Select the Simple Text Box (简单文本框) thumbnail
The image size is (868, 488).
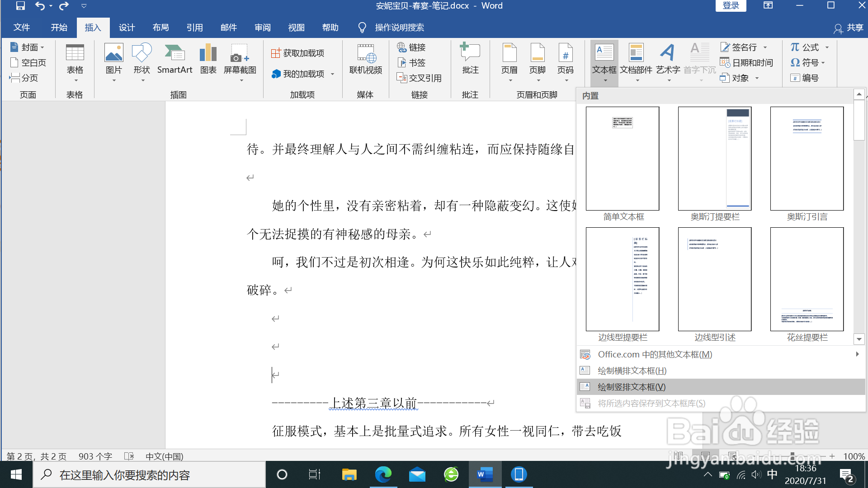(623, 159)
